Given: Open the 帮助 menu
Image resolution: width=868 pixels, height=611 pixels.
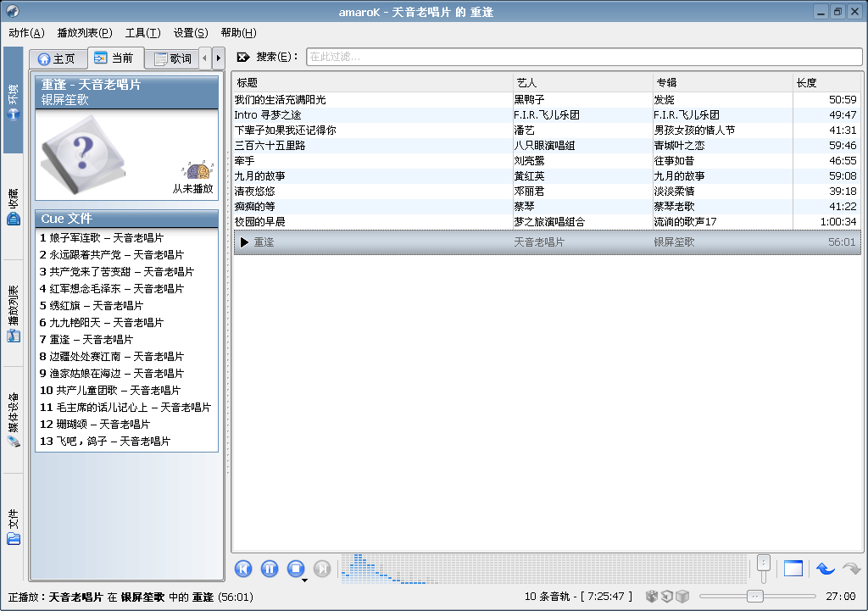Looking at the screenshot, I should pos(238,33).
